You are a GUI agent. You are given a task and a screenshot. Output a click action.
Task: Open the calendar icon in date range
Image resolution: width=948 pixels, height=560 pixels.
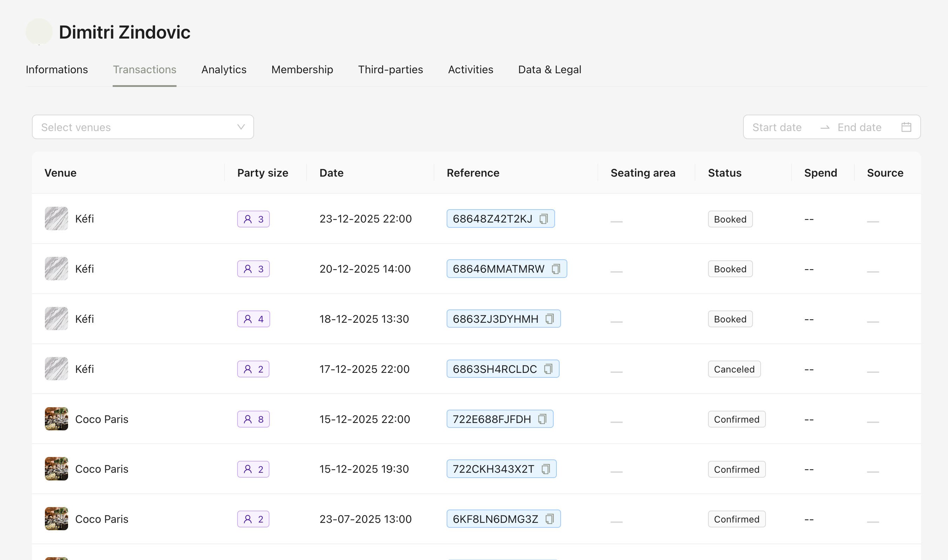[906, 127]
